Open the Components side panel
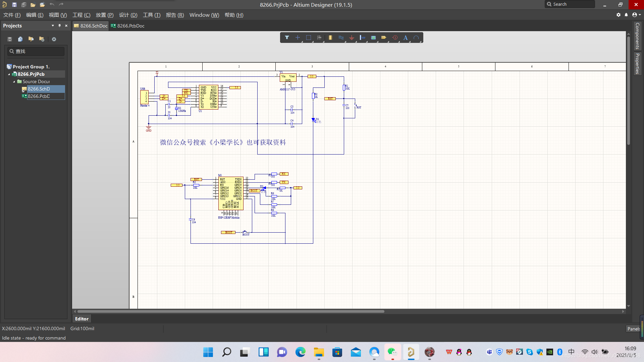The height and width of the screenshot is (362, 644). coord(637,36)
